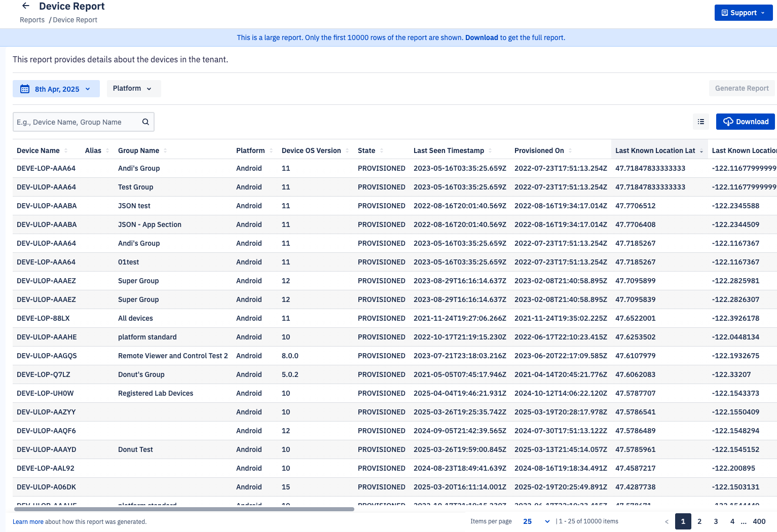Click Donut's Group cell
Image resolution: width=777 pixels, height=532 pixels.
point(141,374)
